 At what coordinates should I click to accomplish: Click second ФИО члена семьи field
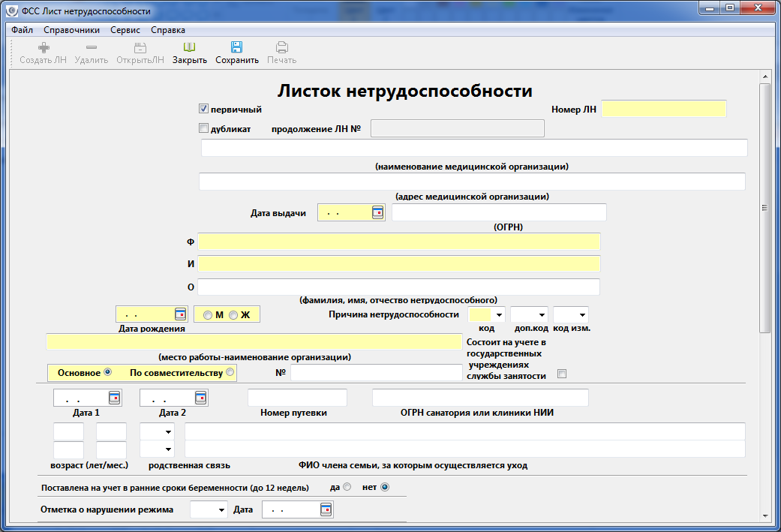(465, 449)
